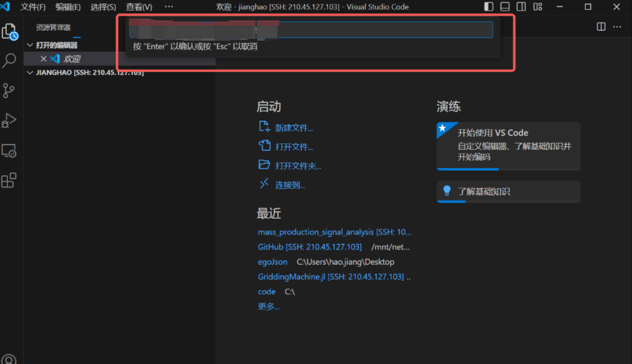This screenshot has width=632, height=364.
Task: Open Customize Layout icon in title bar
Action: click(538, 6)
